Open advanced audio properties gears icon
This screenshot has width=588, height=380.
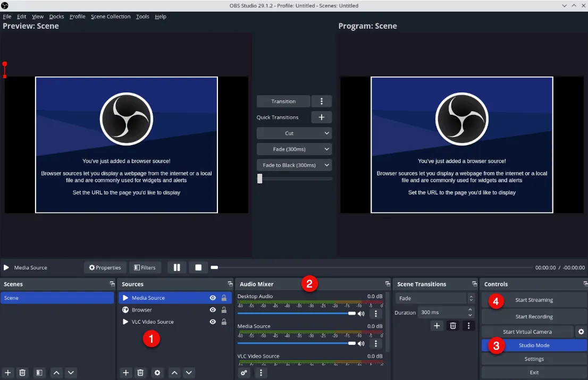coord(244,373)
